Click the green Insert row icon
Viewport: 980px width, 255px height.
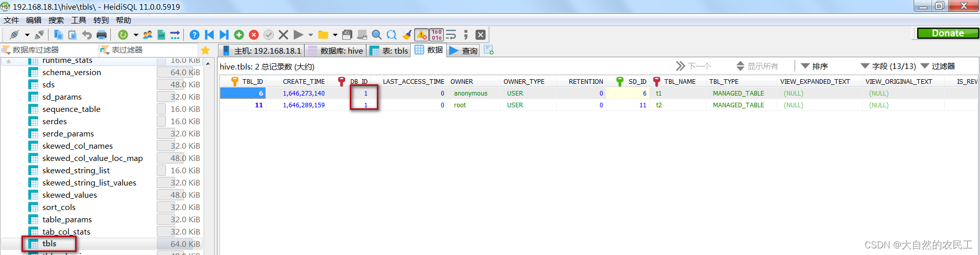238,35
